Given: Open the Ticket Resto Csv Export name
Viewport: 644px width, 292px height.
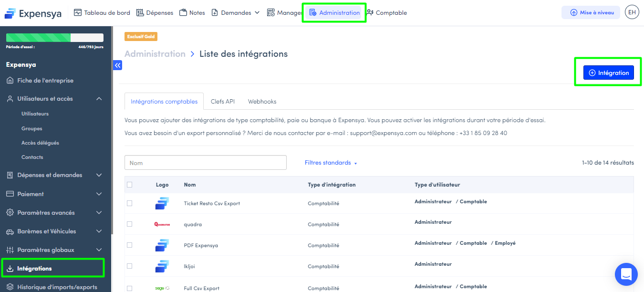Looking at the screenshot, I should [x=212, y=203].
